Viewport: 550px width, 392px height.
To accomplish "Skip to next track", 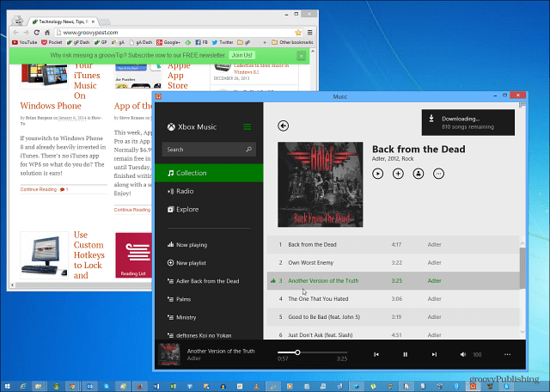I will tap(434, 354).
